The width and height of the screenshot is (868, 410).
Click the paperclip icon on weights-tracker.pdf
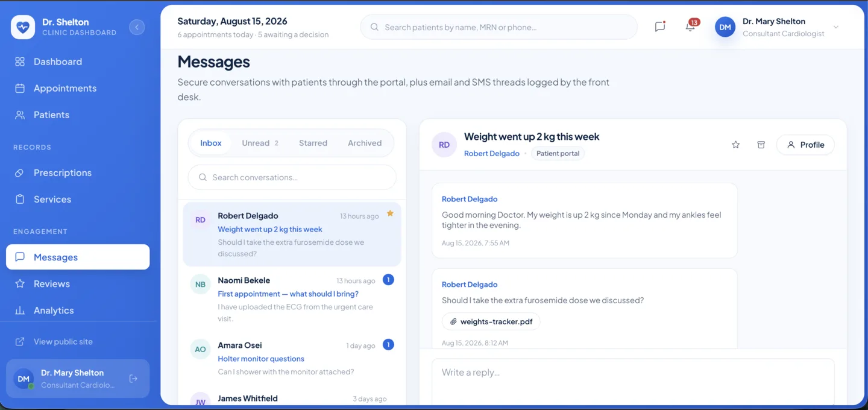point(454,321)
